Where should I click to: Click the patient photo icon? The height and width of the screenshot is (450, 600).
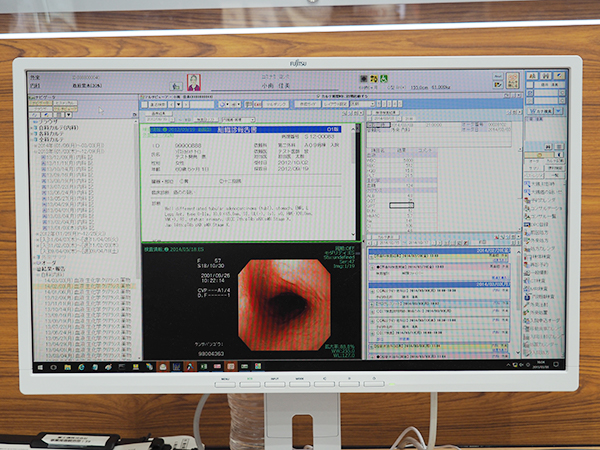[193, 83]
